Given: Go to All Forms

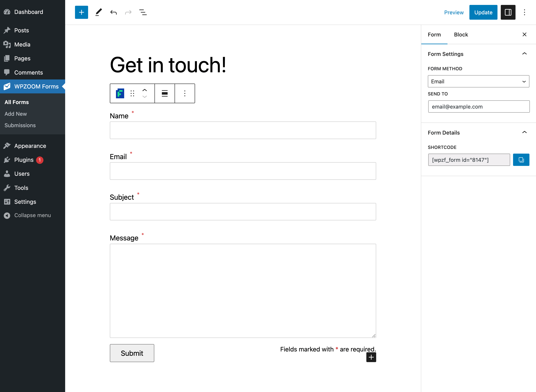Looking at the screenshot, I should [x=17, y=102].
